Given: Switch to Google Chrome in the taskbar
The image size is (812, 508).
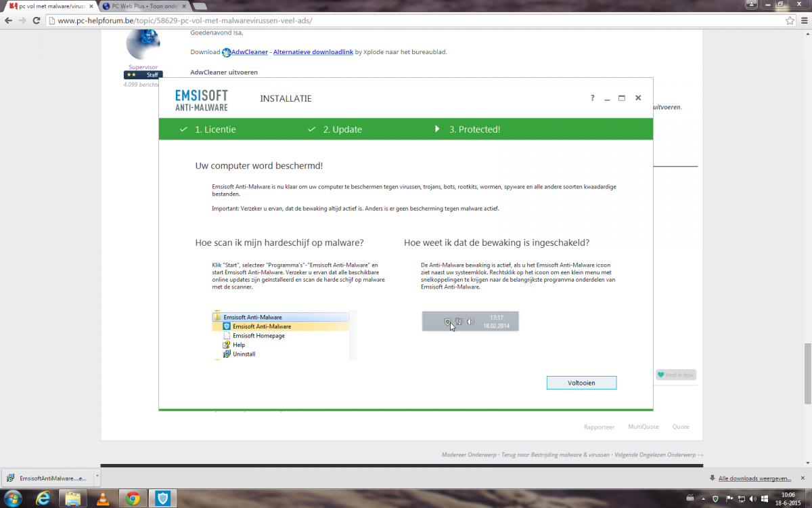Looking at the screenshot, I should point(133,499).
